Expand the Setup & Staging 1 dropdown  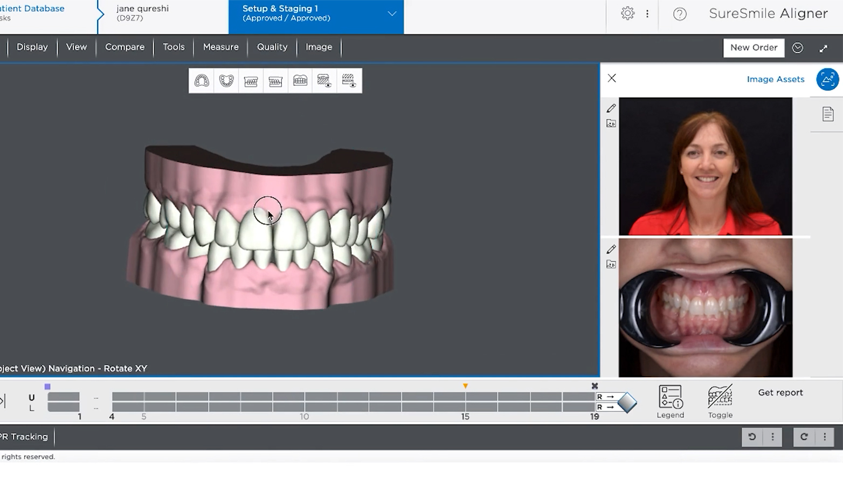point(392,13)
